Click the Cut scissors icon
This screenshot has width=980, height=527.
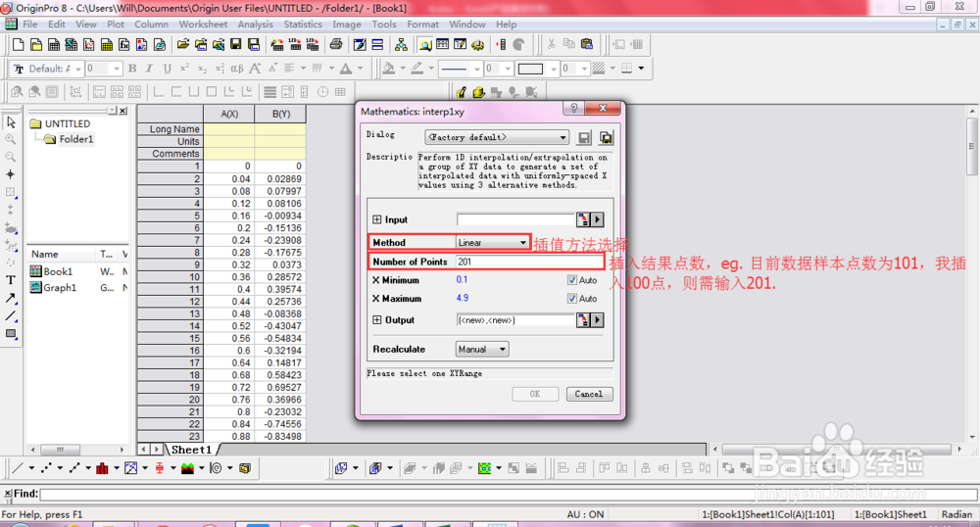551,44
